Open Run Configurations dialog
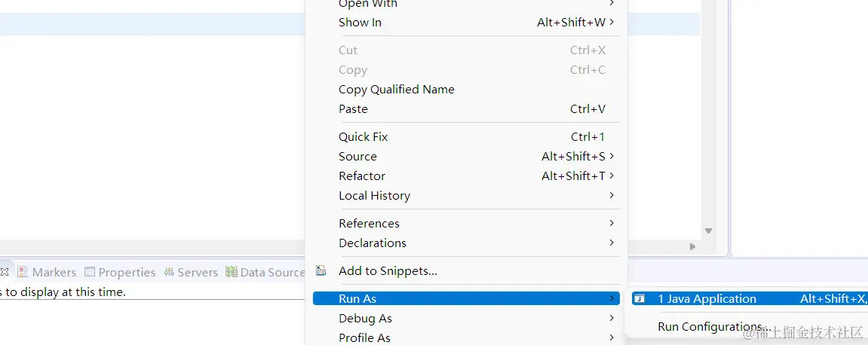The height and width of the screenshot is (345, 868). [x=750, y=326]
